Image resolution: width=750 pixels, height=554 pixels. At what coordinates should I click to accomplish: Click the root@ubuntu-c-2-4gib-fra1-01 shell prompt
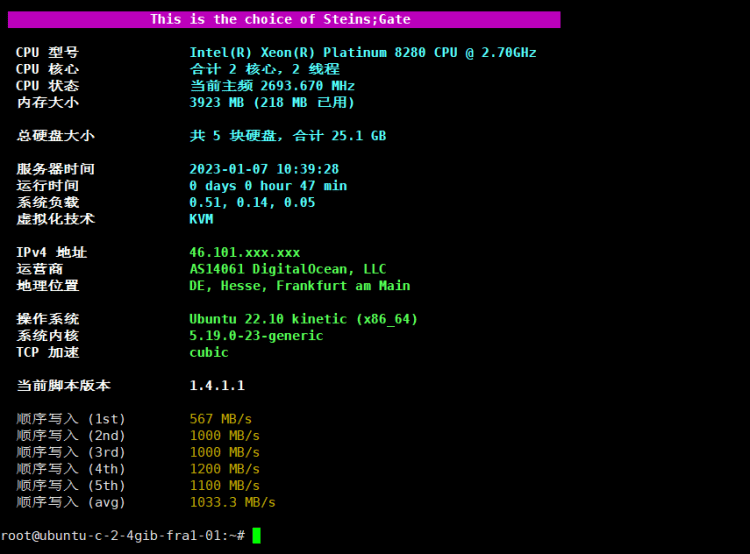[x=122, y=536]
